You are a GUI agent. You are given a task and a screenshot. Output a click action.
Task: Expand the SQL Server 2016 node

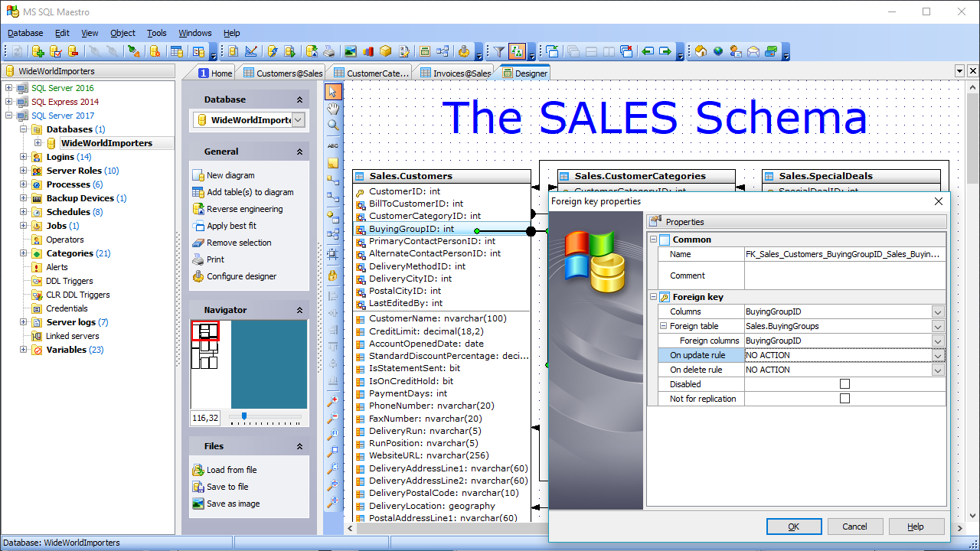(x=9, y=88)
